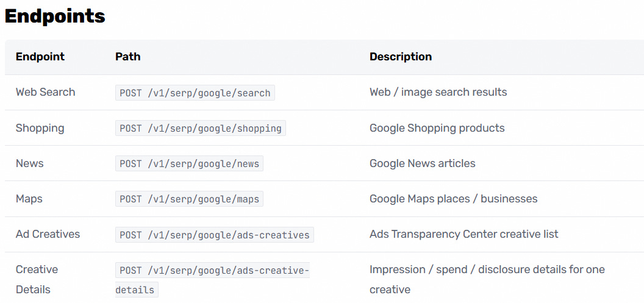The image size is (644, 303).
Task: Click 'Google Shopping products' description
Action: [x=437, y=128]
